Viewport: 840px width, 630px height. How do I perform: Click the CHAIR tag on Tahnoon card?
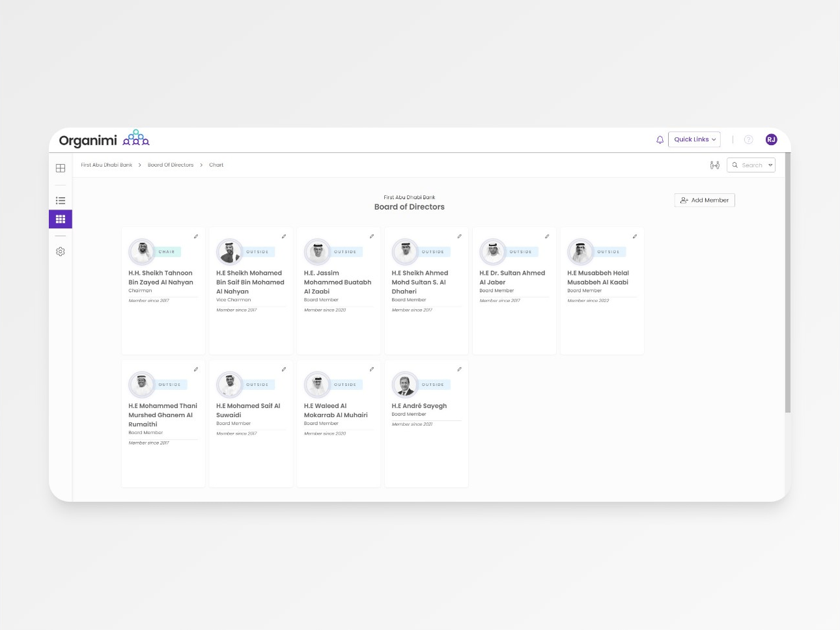click(x=167, y=252)
